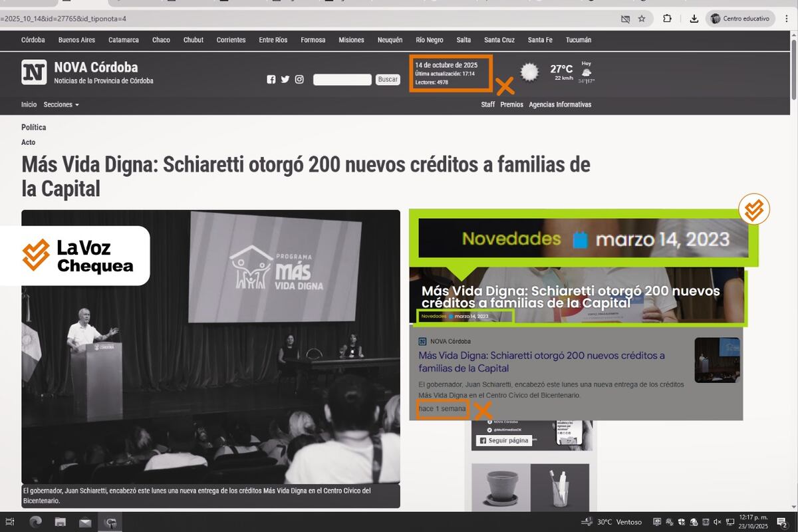Click the blocked camera icon in address bar
The height and width of the screenshot is (532, 798).
(625, 19)
